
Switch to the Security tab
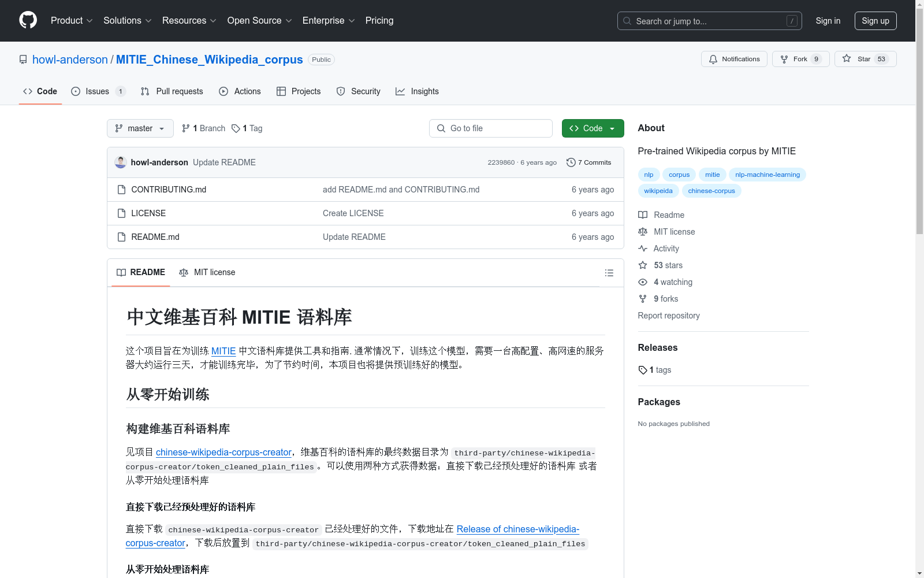click(x=359, y=91)
